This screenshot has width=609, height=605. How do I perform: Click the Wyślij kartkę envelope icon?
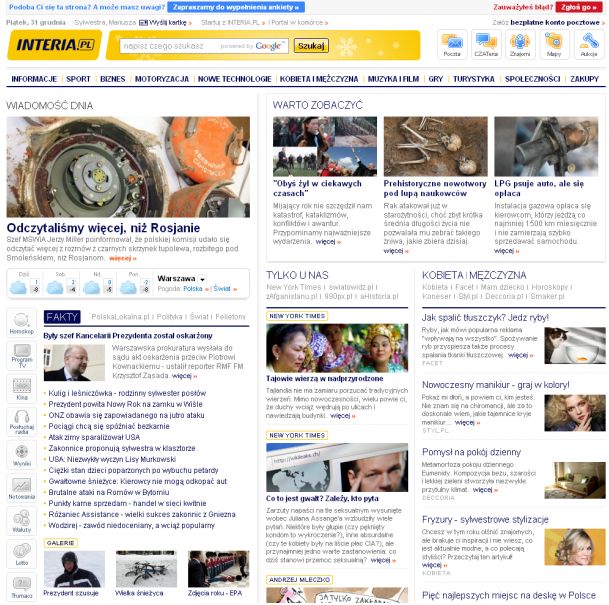pos(143,23)
